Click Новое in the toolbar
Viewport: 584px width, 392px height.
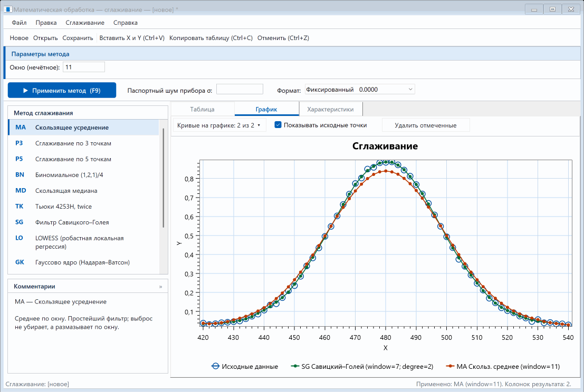[x=19, y=38]
